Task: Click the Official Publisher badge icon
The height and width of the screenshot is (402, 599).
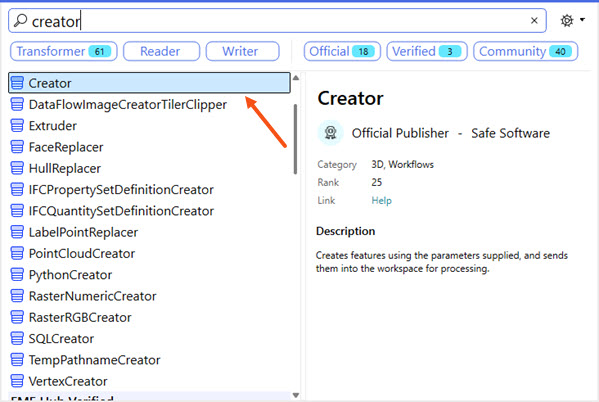Action: point(330,133)
